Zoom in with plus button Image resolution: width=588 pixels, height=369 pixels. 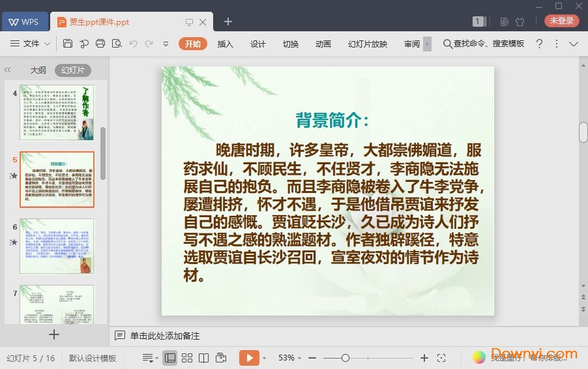(x=424, y=358)
